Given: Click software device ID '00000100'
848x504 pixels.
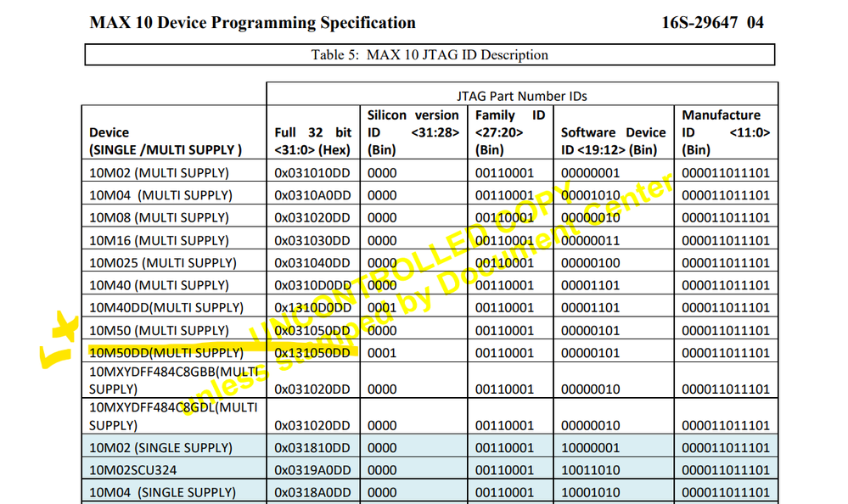Looking at the screenshot, I should [590, 263].
